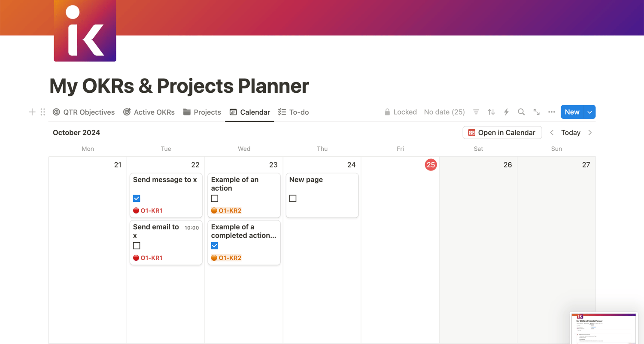
Task: Open full page expand arrows icon
Action: tap(537, 112)
